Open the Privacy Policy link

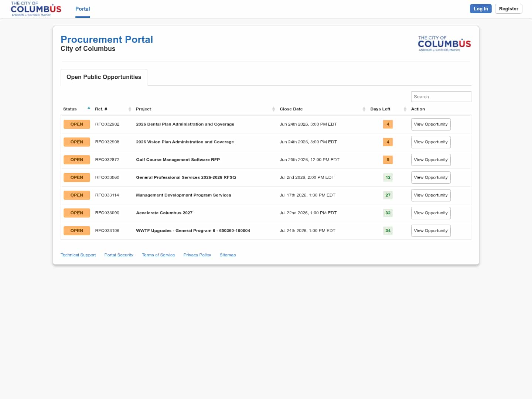pos(197,255)
